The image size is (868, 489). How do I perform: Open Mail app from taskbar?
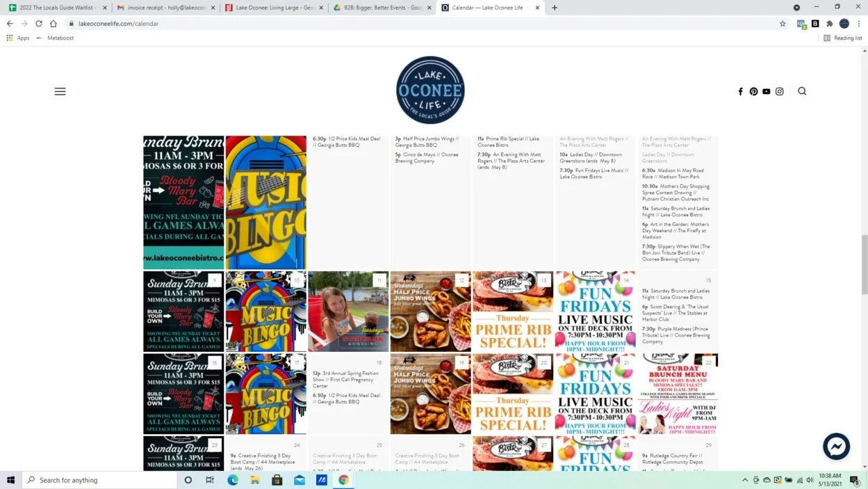point(300,480)
